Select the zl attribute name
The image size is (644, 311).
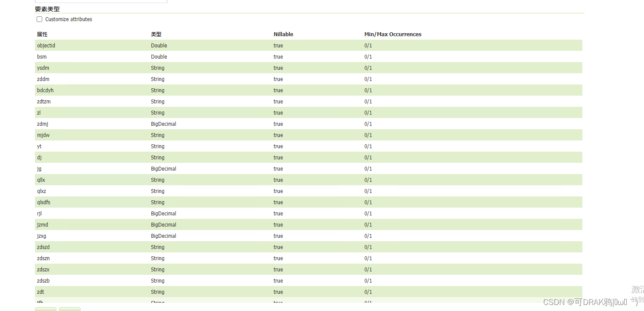39,113
